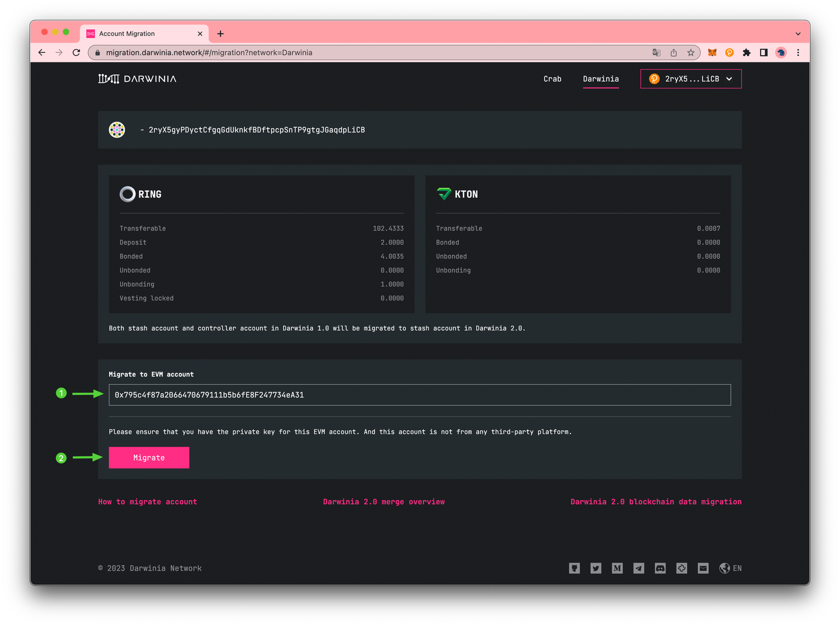
Task: Open the MetaMask fox extension
Action: (x=712, y=53)
